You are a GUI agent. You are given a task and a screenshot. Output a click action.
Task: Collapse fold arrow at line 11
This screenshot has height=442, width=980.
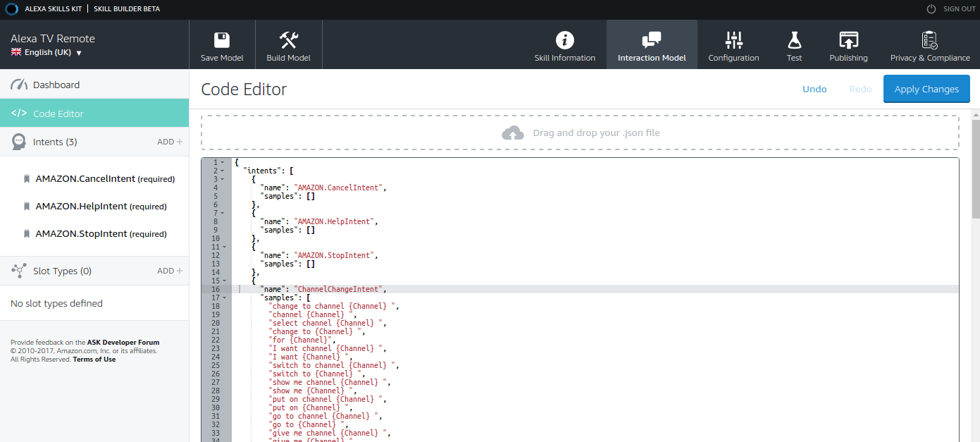click(x=224, y=247)
